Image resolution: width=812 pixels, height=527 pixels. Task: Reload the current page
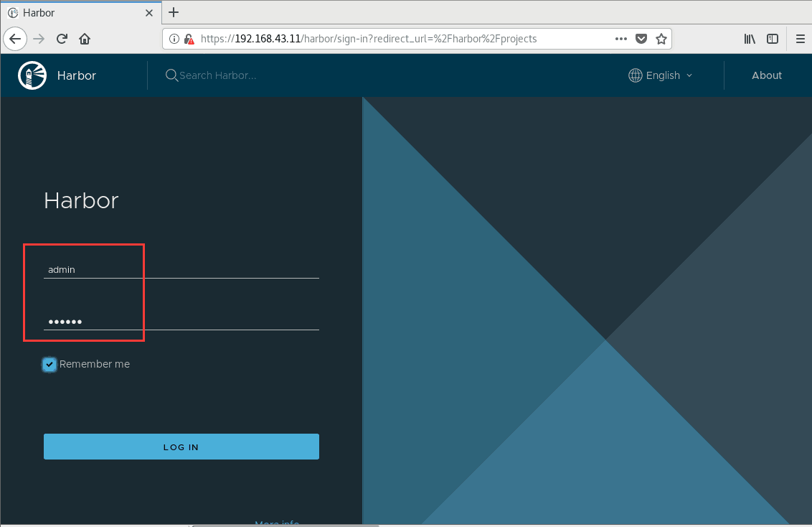(62, 39)
